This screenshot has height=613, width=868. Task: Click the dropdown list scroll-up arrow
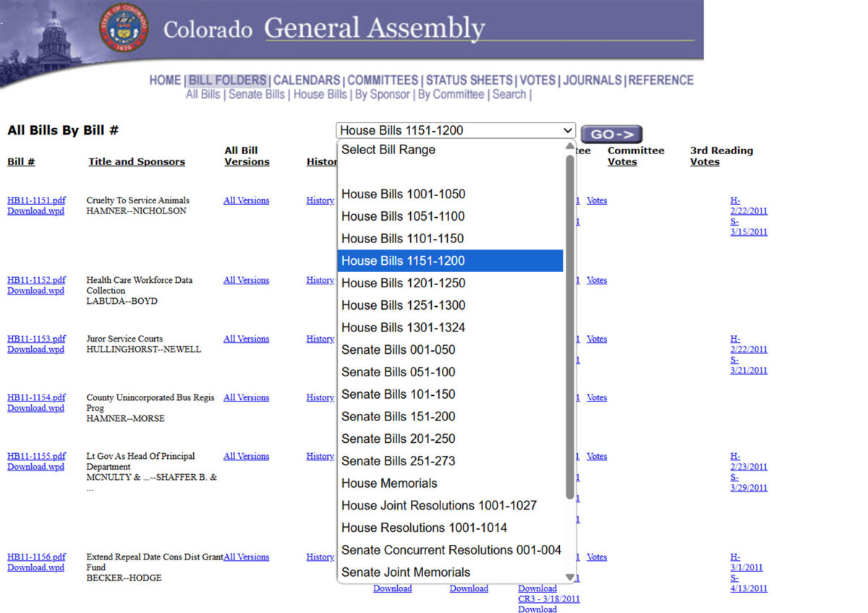pyautogui.click(x=570, y=146)
